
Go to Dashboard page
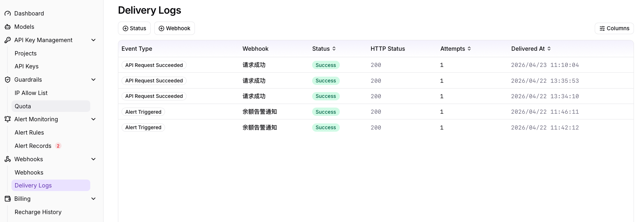29,14
